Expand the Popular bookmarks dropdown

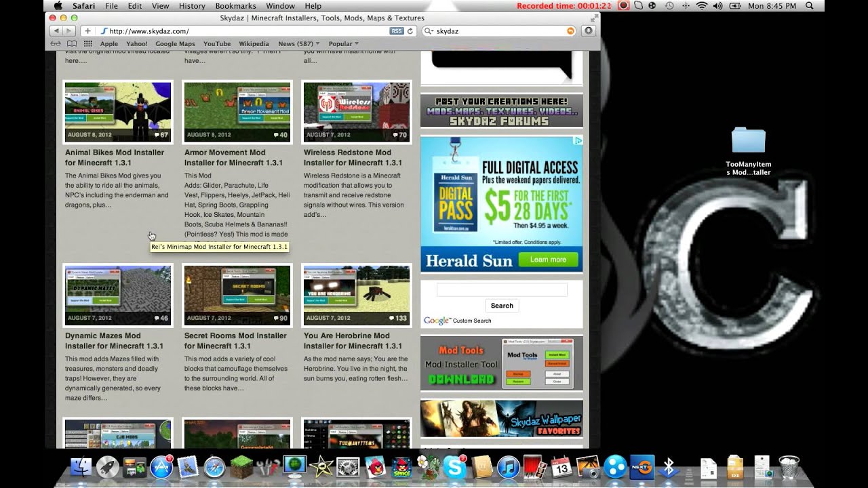click(342, 44)
